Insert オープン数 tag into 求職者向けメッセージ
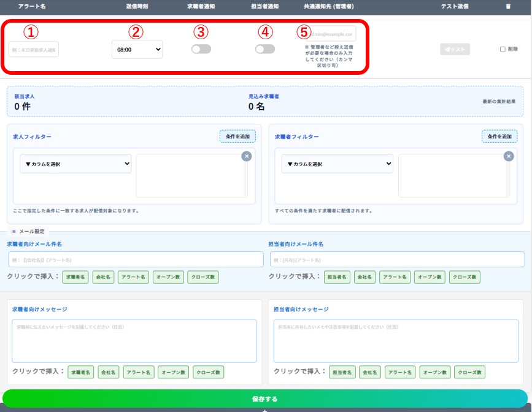532x412 pixels. [174, 372]
